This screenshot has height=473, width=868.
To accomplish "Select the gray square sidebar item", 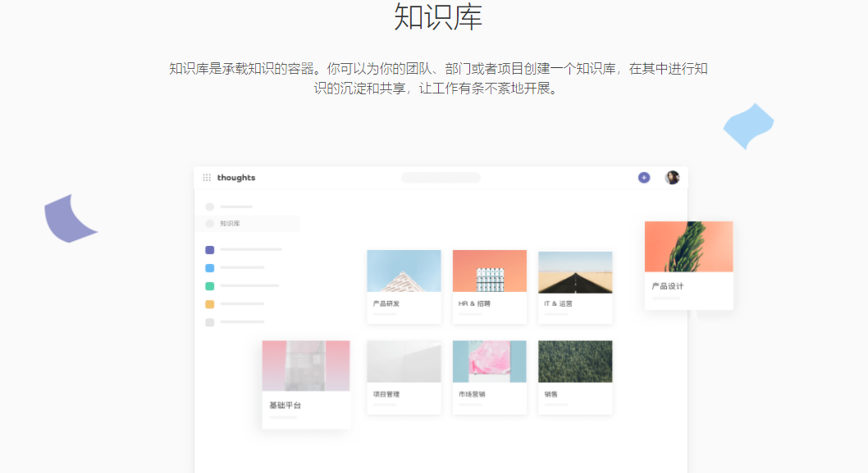I will [235, 322].
